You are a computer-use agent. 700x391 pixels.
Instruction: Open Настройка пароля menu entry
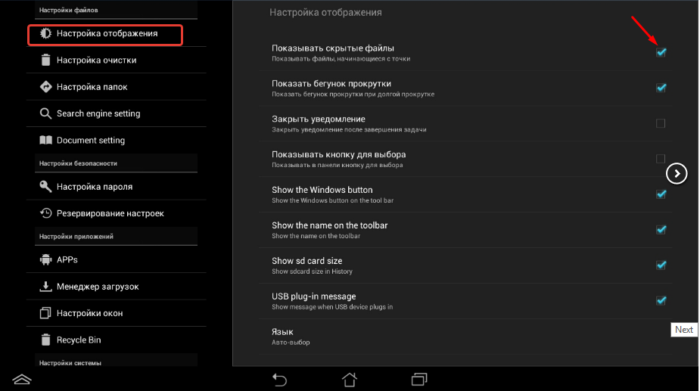tap(116, 187)
